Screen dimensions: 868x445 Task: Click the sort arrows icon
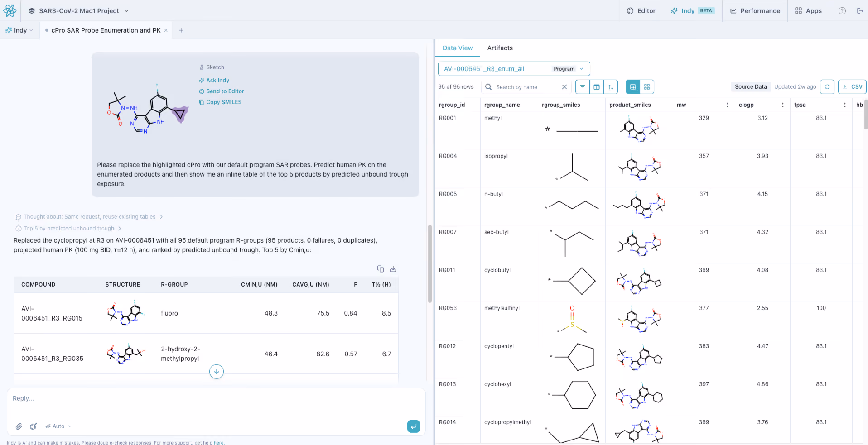pos(611,87)
